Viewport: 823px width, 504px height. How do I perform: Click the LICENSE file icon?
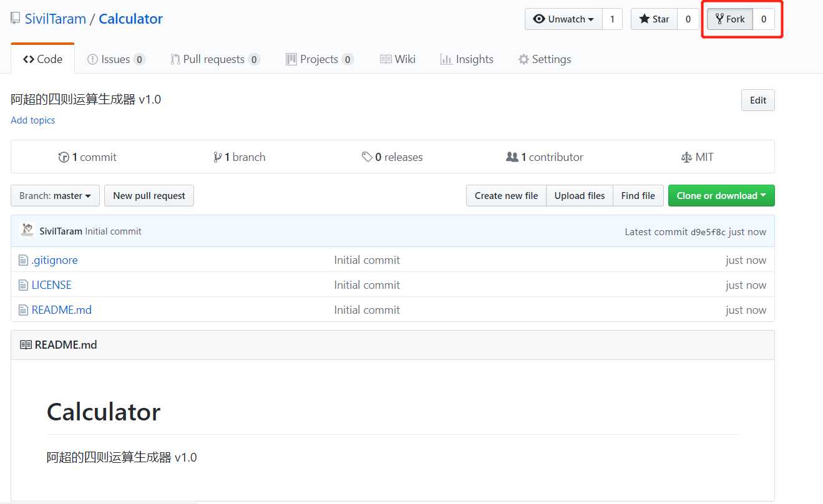[x=23, y=285]
